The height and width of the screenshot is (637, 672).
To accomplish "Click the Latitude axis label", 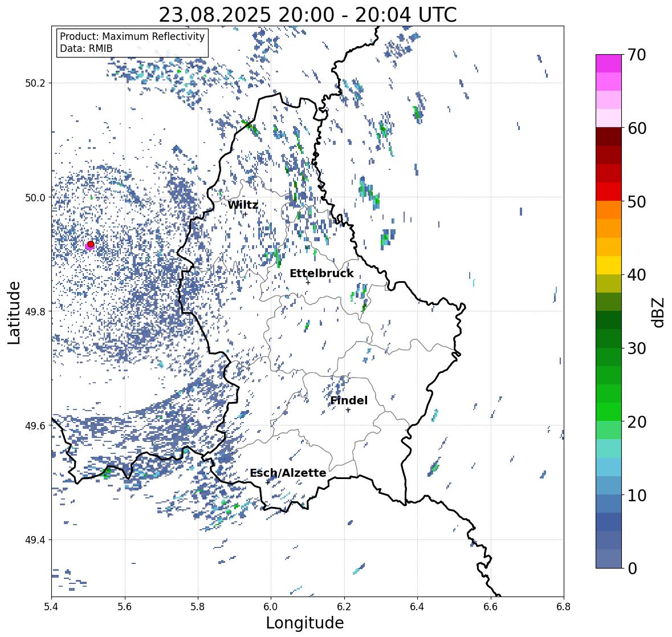I will pyautogui.click(x=14, y=313).
